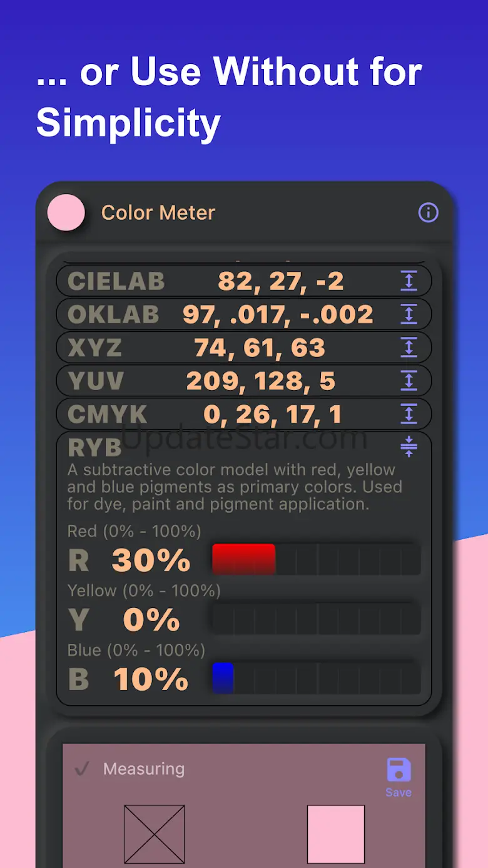The width and height of the screenshot is (488, 868).
Task: Expand the CMYK row
Action: click(409, 414)
